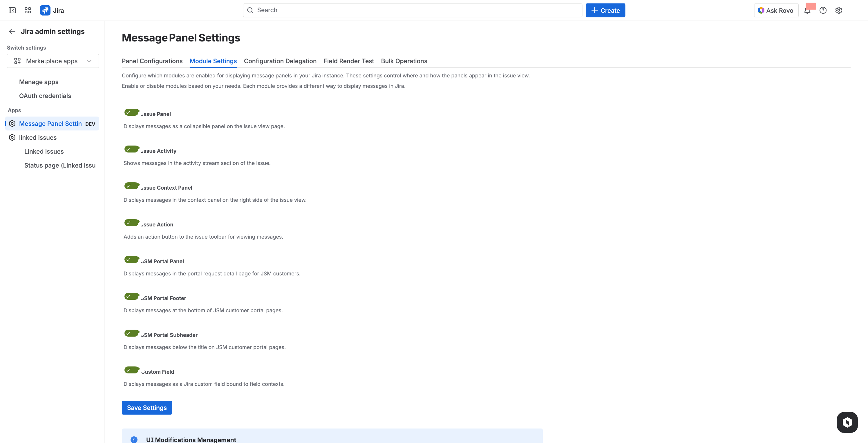
Task: Click the help question mark icon
Action: pos(823,10)
